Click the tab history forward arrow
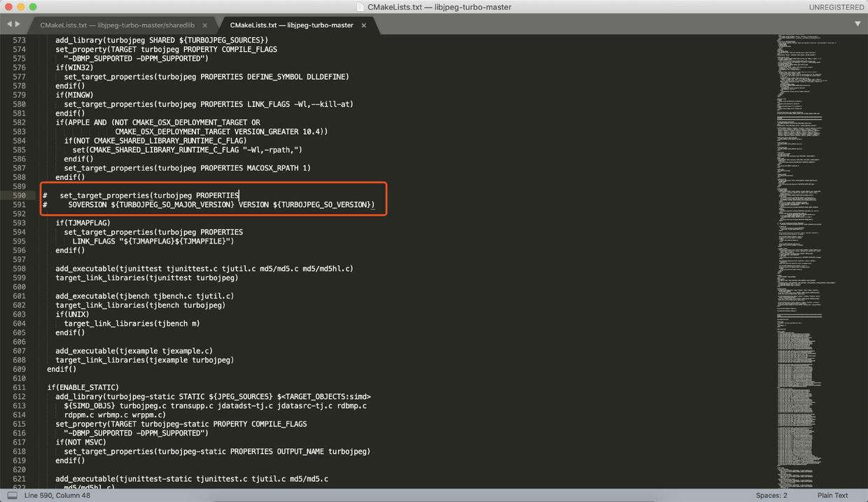868x502 pixels. tap(19, 25)
